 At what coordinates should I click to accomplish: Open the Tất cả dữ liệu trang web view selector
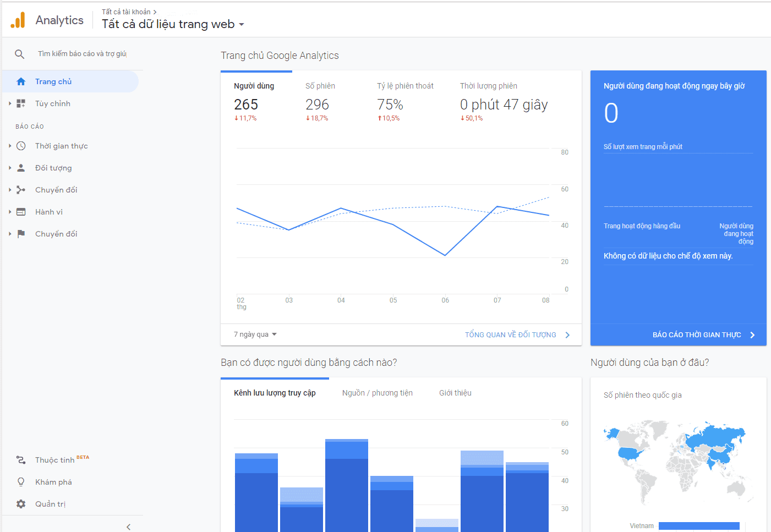click(173, 24)
